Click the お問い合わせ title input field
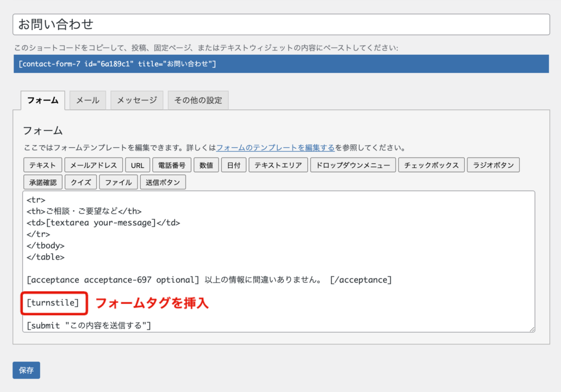The image size is (561, 392). coord(280,25)
